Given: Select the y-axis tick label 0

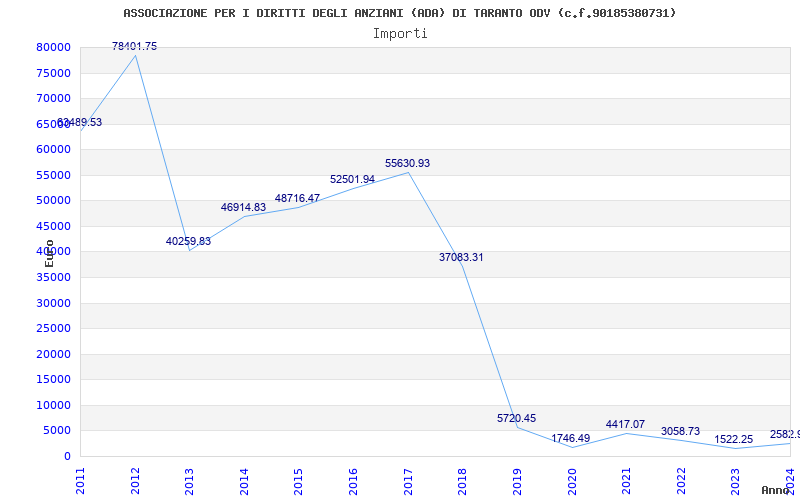Looking at the screenshot, I should point(67,456).
